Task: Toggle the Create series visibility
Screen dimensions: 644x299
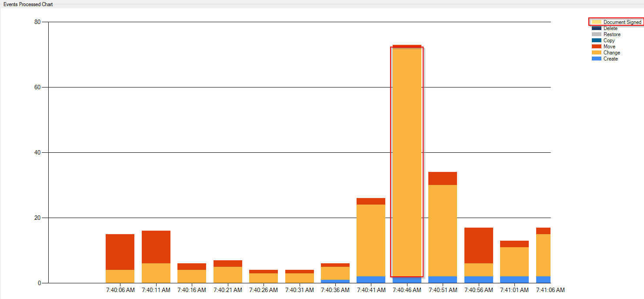Action: pyautogui.click(x=610, y=58)
